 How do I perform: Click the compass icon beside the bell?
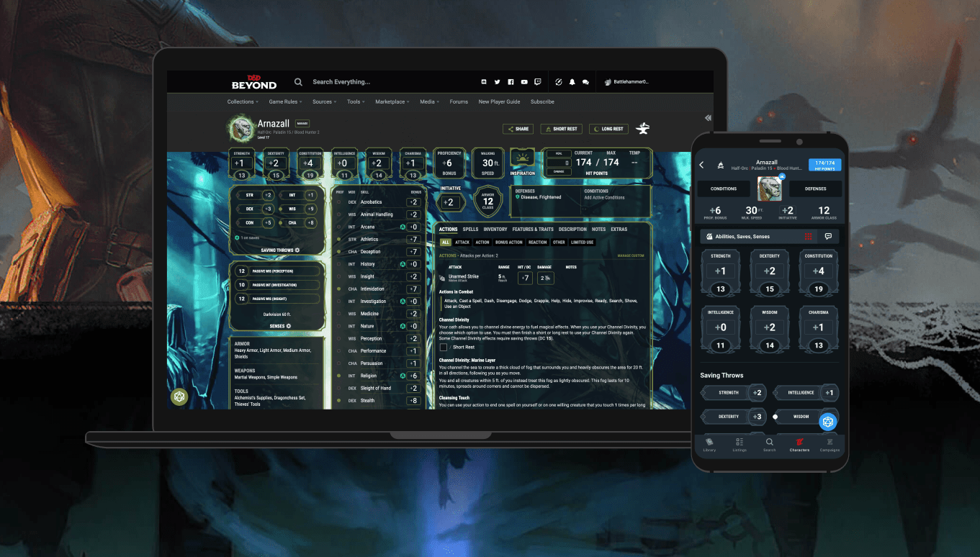558,82
